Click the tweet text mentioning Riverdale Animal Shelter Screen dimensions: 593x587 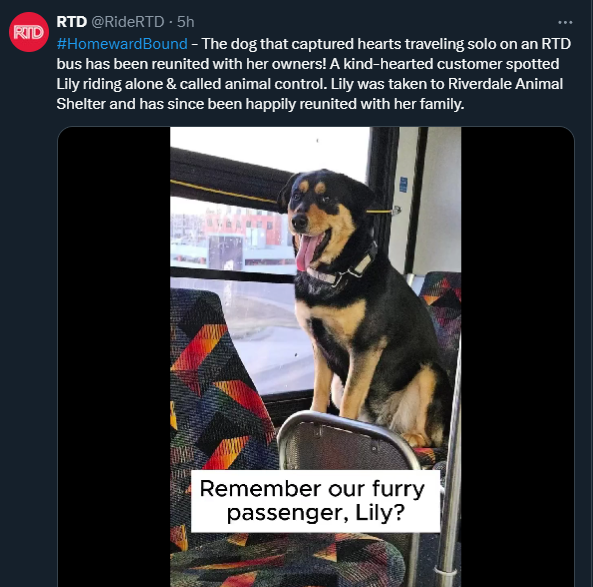point(505,84)
